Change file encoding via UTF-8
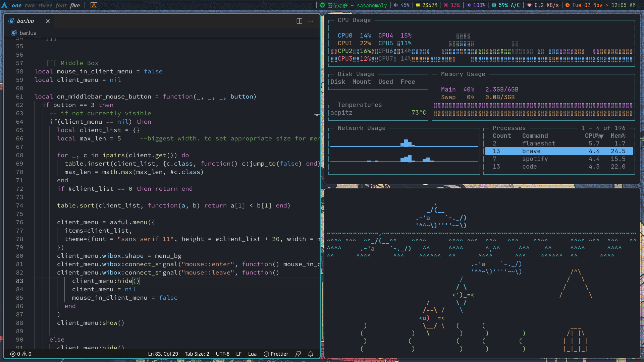This screenshot has width=644, height=362. 223,354
